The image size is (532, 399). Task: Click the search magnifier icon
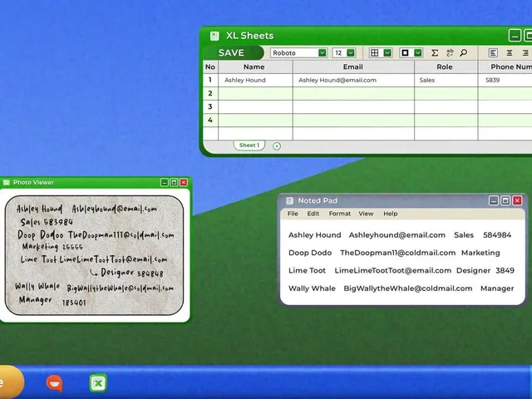click(464, 52)
